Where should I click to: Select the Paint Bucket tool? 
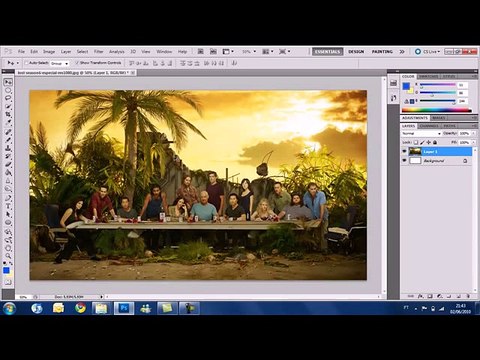click(8, 173)
